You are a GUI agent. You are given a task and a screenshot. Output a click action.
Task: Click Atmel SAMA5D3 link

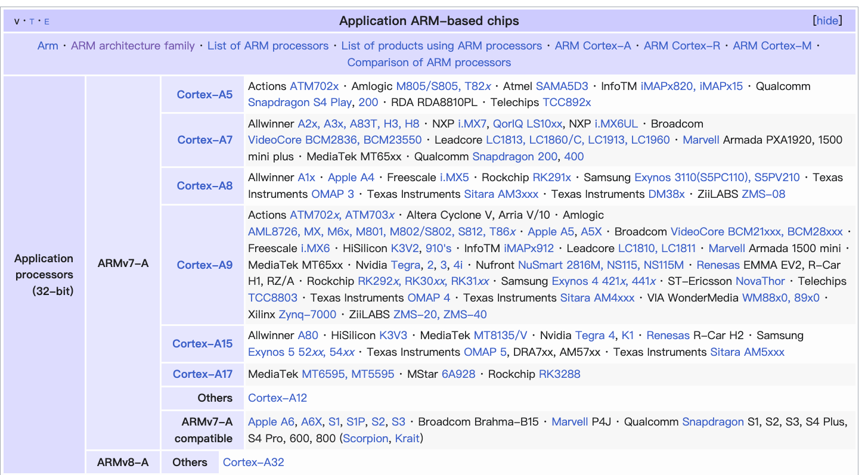(x=562, y=86)
